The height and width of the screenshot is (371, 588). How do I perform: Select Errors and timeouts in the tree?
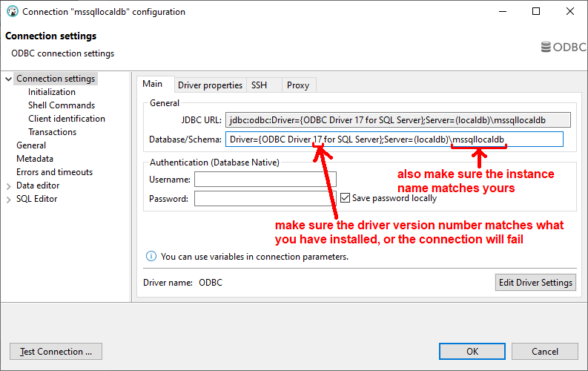(54, 172)
